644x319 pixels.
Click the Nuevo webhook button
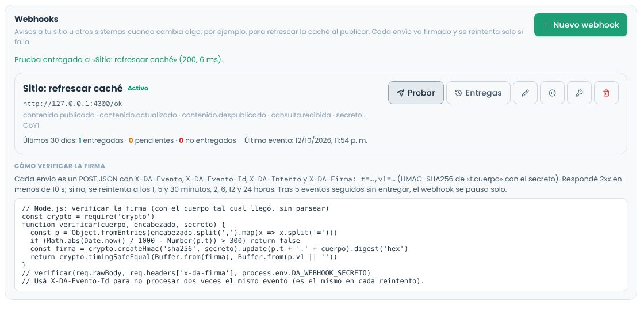pos(580,25)
